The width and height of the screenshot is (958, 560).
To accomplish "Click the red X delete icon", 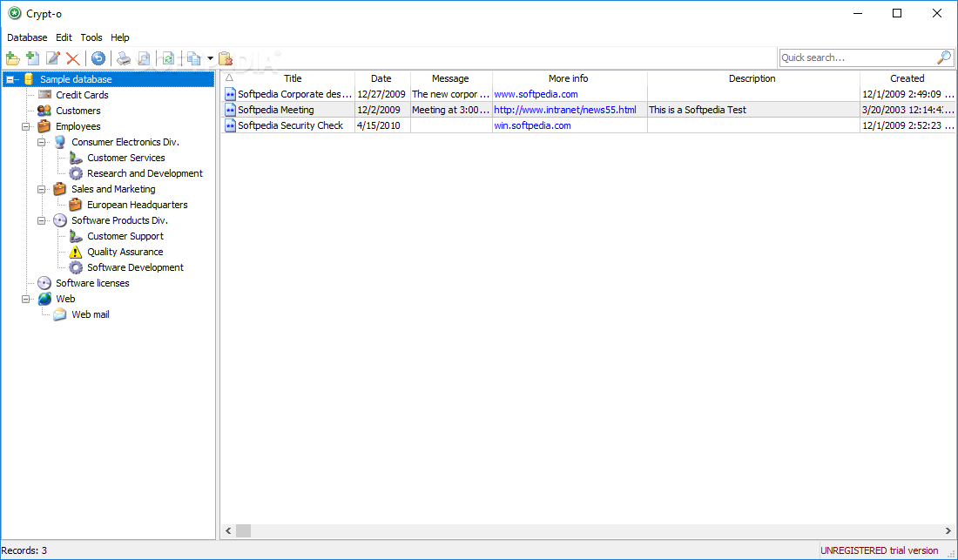I will click(x=73, y=58).
